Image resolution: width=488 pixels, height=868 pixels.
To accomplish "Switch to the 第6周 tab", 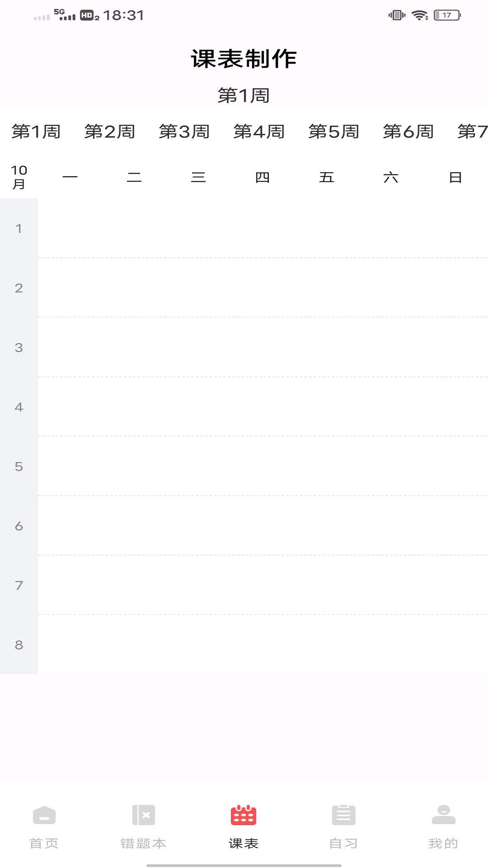I will (408, 132).
